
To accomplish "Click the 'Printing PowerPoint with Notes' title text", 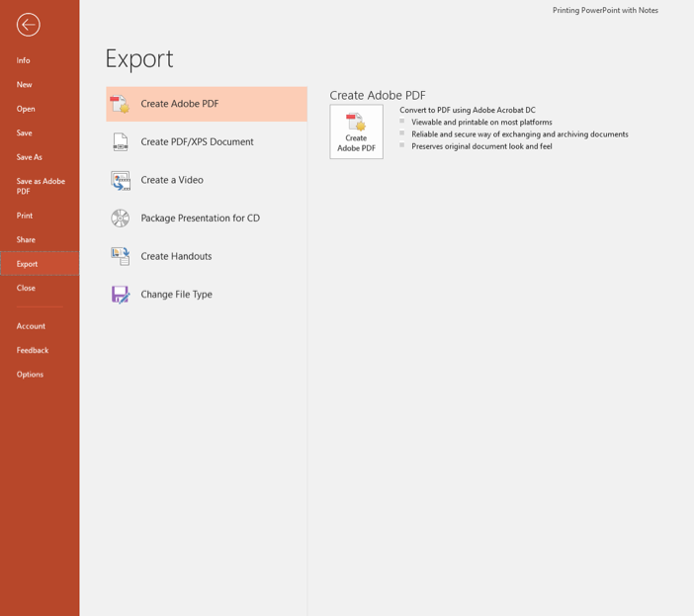I will (605, 10).
